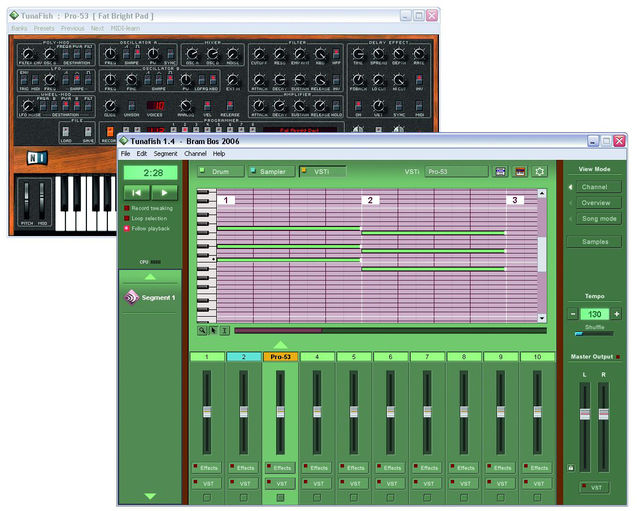
Task: Start playback with the play button
Action: (164, 193)
